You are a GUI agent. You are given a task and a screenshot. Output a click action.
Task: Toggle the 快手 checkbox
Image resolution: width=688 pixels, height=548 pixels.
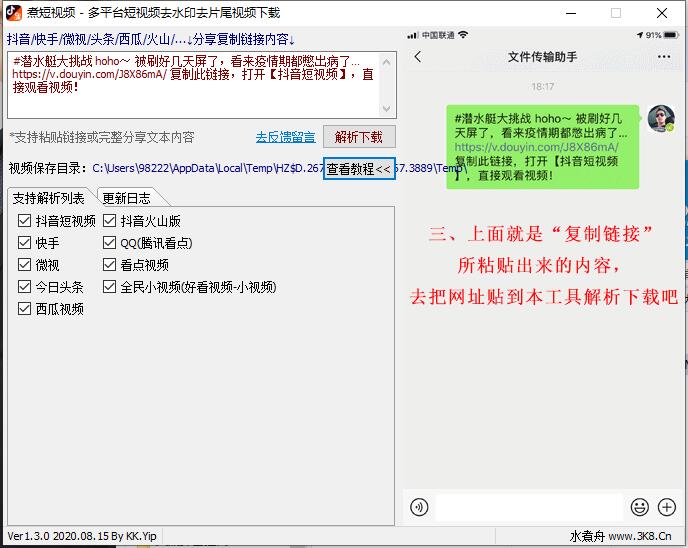24,243
